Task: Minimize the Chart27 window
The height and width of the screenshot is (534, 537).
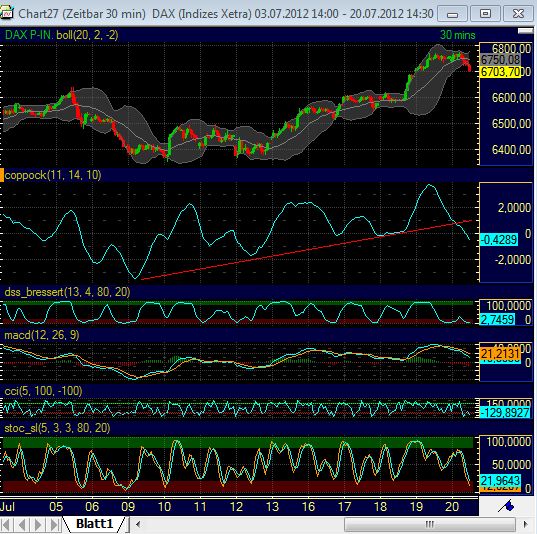Action: point(452,14)
